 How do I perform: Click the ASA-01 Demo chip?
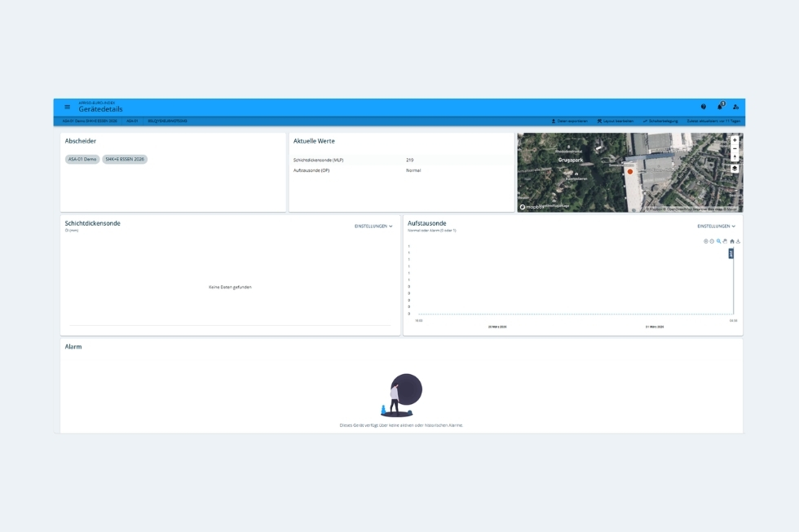point(82,160)
